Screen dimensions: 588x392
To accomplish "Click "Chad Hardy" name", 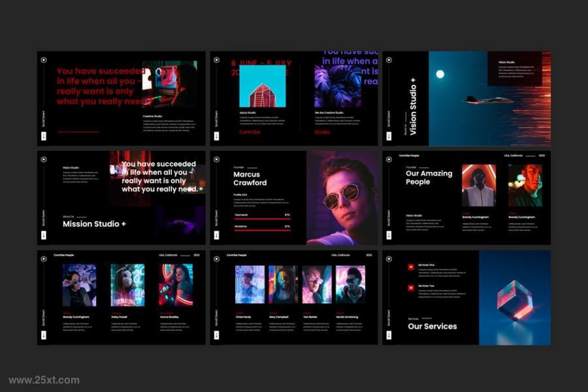I will (243, 317).
